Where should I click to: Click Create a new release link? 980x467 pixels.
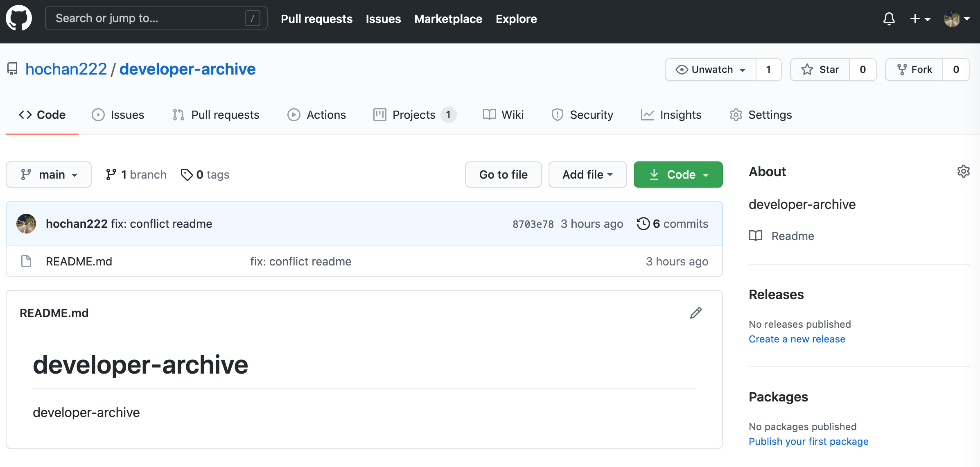click(797, 339)
